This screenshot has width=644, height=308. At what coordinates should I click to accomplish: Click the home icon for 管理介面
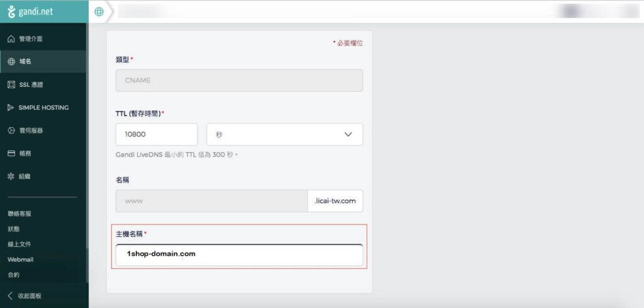[11, 39]
